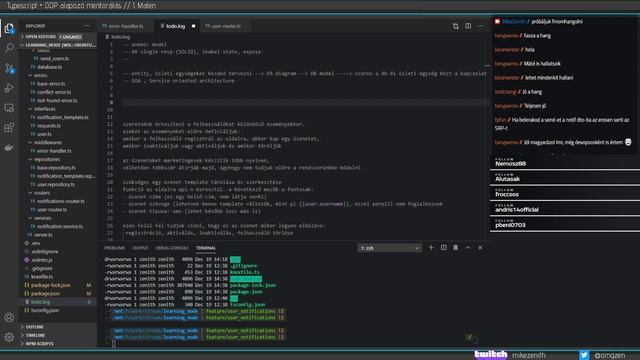Open Explorer views and more actions menu
640x360 pixels.
(x=87, y=26)
